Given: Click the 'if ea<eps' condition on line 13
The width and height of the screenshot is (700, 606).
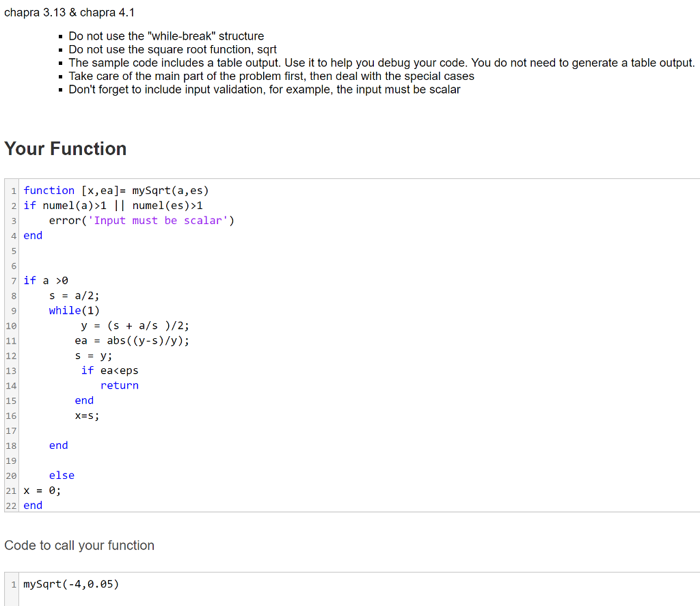Looking at the screenshot, I should [109, 370].
